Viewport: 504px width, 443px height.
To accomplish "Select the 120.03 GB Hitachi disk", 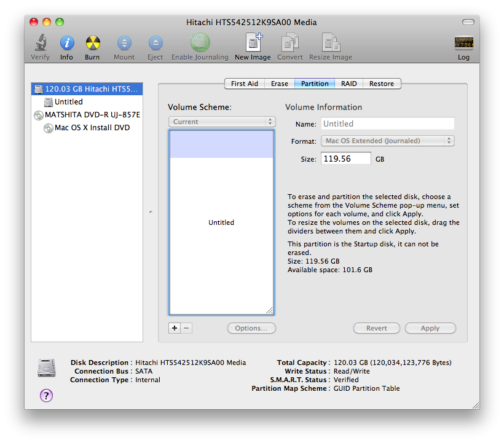I will coord(87,89).
